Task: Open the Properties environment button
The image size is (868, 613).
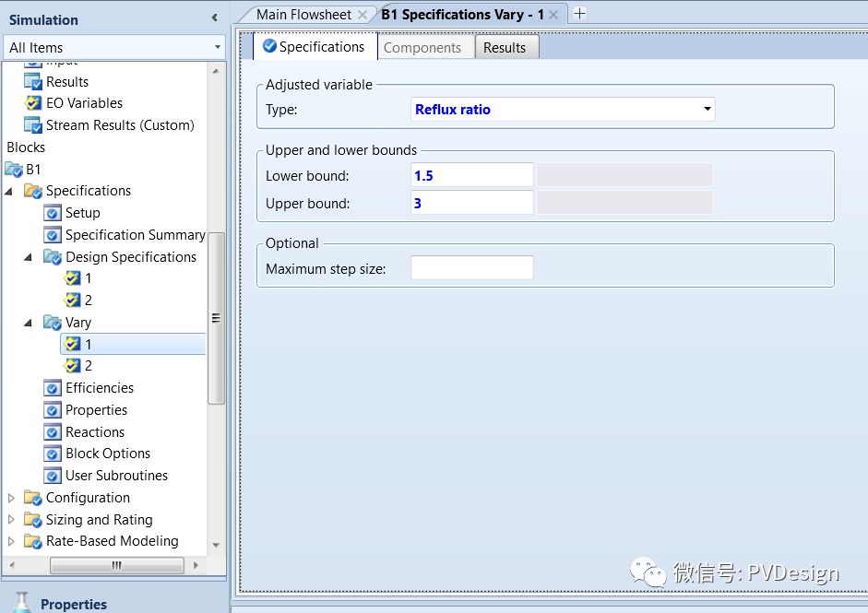Action: [74, 604]
